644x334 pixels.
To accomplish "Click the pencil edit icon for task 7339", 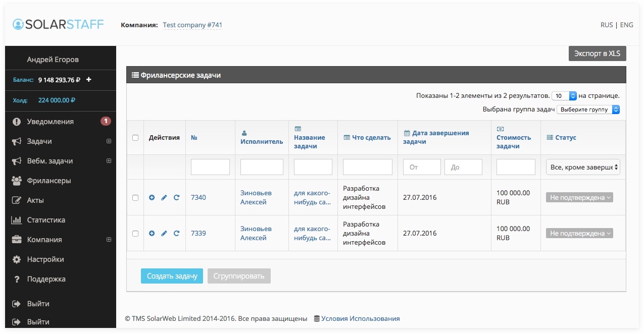I will coord(164,234).
